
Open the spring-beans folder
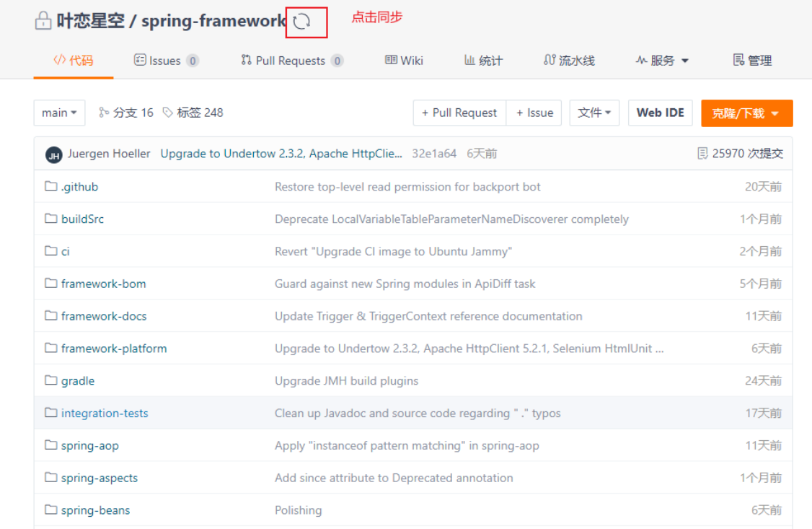[95, 510]
